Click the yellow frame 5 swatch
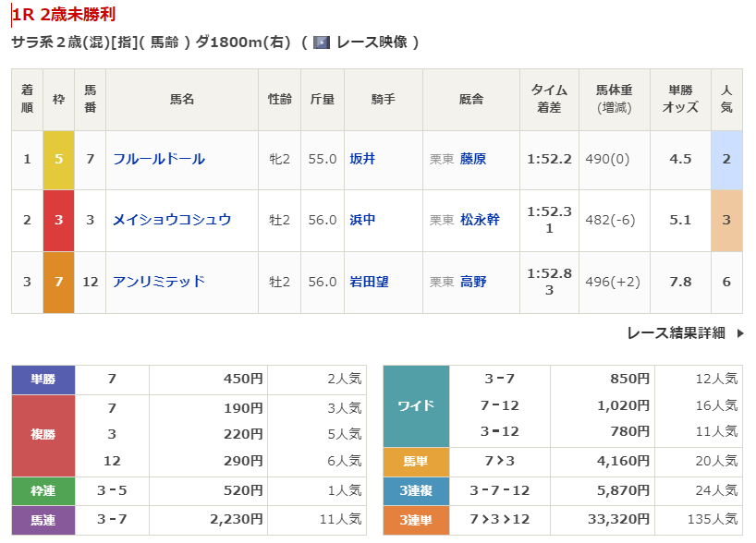 pos(58,159)
